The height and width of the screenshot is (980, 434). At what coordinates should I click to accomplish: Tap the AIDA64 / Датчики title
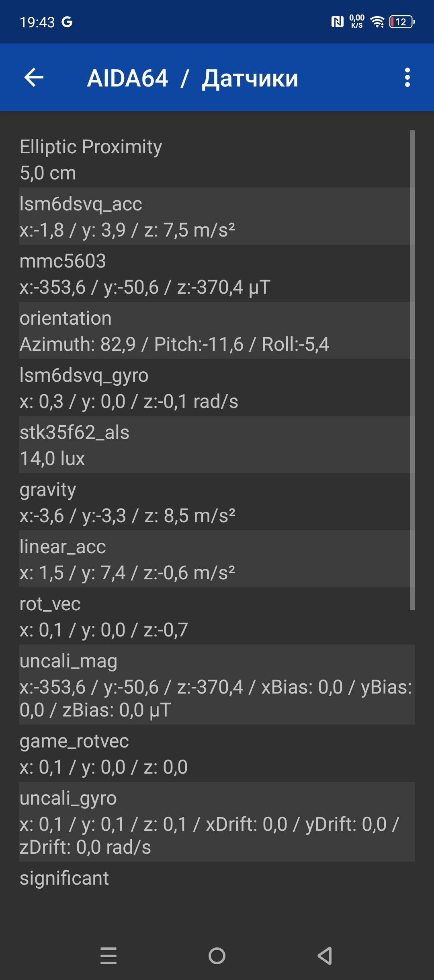click(192, 78)
